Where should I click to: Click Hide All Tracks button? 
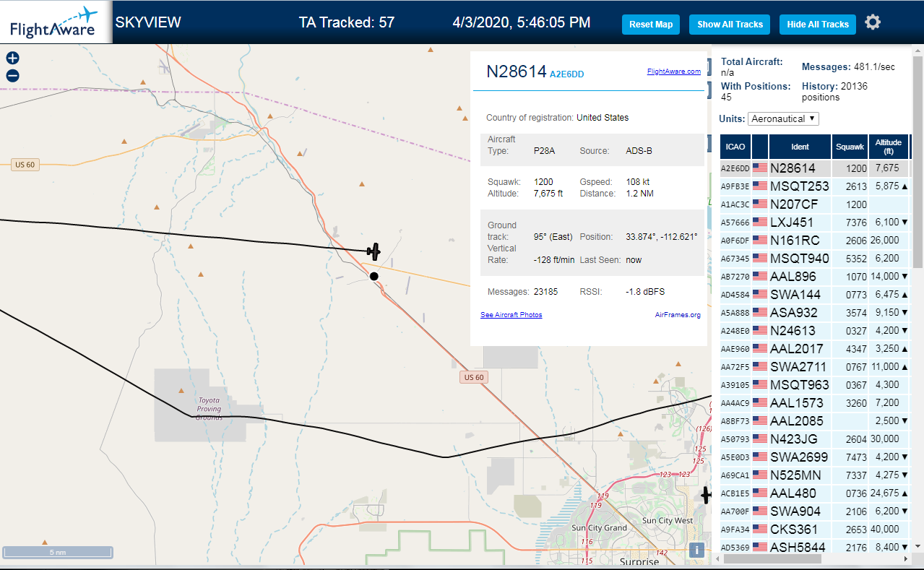(818, 25)
